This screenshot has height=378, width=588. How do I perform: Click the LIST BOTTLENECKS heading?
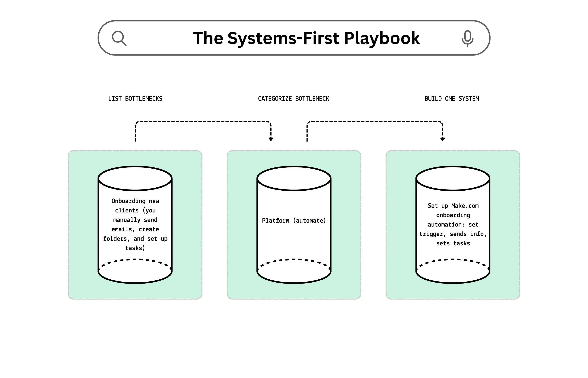[135, 99]
